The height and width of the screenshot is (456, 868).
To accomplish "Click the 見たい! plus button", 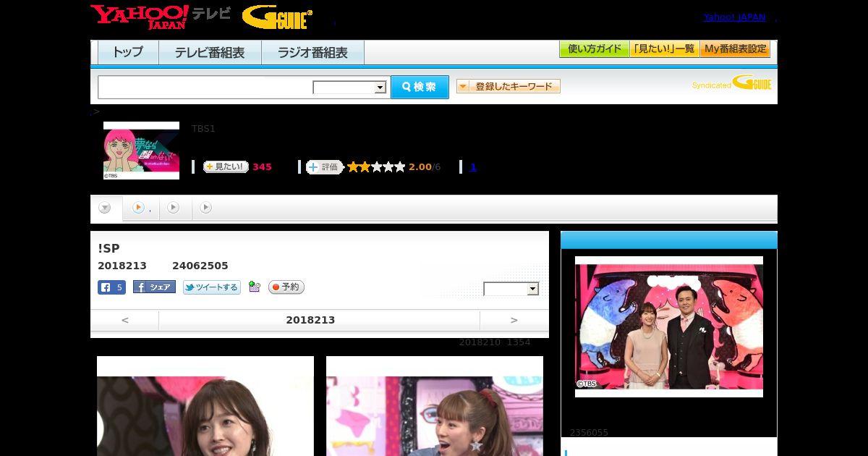I will pyautogui.click(x=226, y=166).
